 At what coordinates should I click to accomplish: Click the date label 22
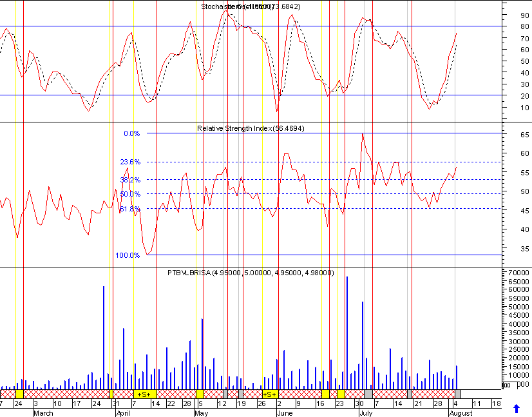(x=171, y=403)
